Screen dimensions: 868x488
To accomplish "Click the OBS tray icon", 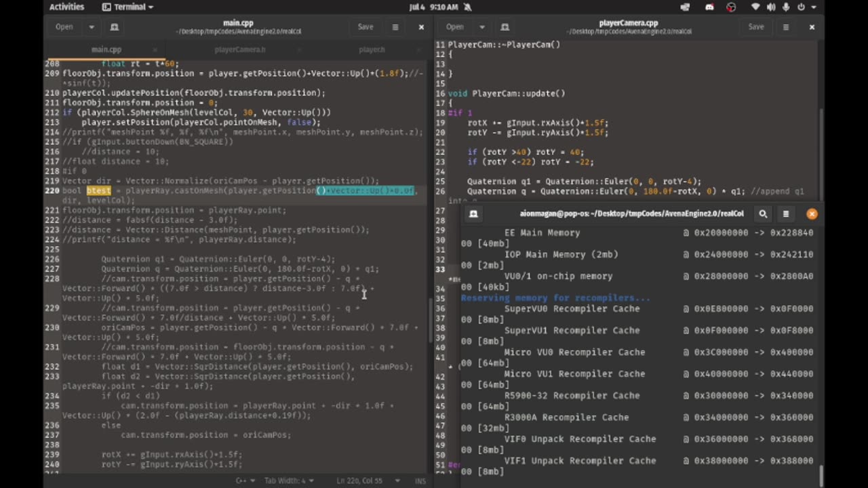I will click(x=731, y=7).
